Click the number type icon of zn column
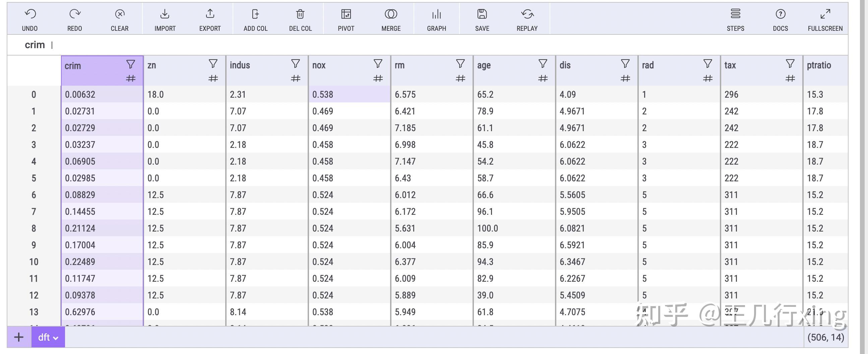868x354 pixels. click(213, 79)
